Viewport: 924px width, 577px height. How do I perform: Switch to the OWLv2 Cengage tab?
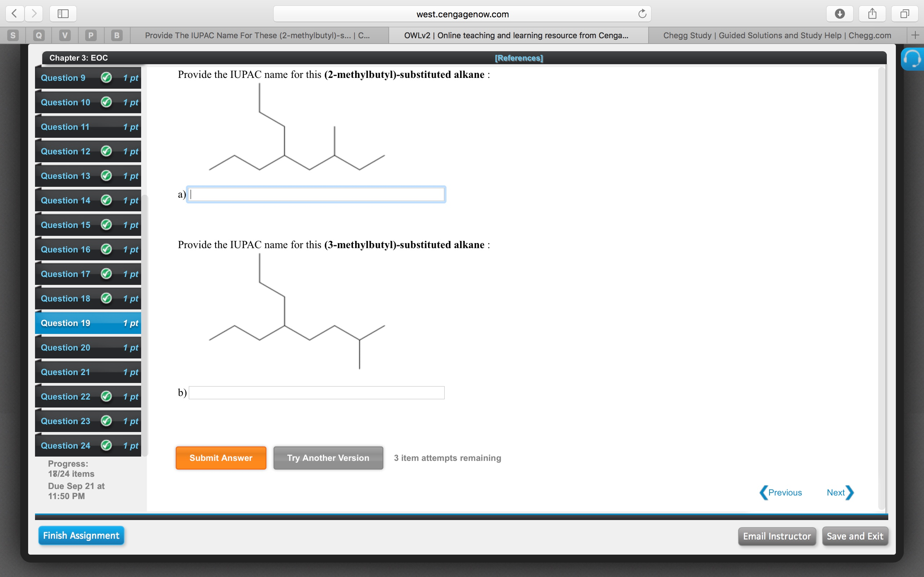(516, 35)
